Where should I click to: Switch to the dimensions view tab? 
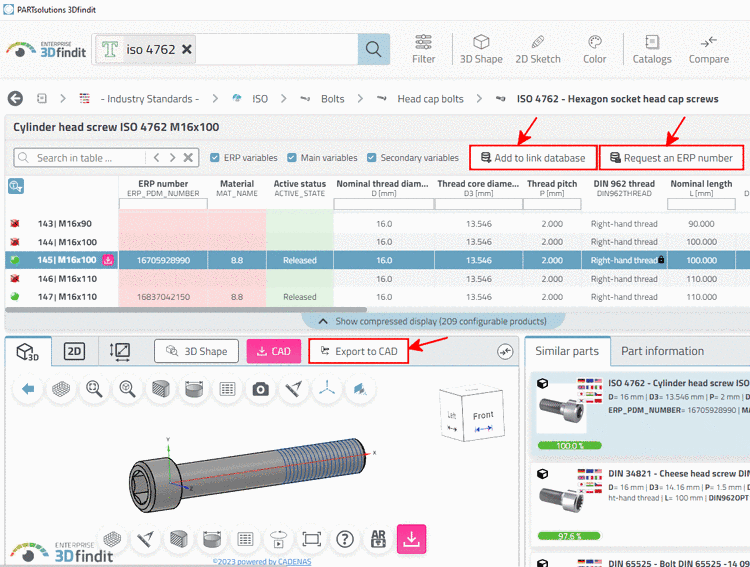[x=120, y=352]
